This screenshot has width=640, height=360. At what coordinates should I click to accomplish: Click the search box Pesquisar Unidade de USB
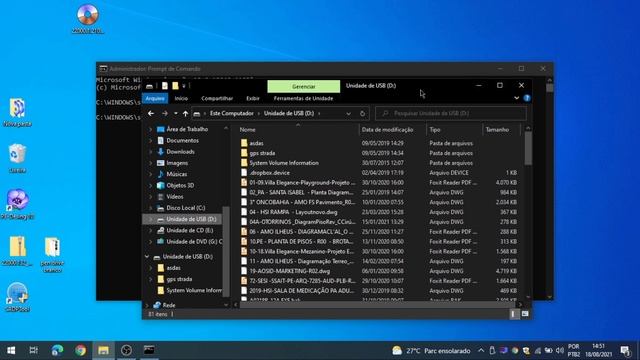tap(451, 113)
